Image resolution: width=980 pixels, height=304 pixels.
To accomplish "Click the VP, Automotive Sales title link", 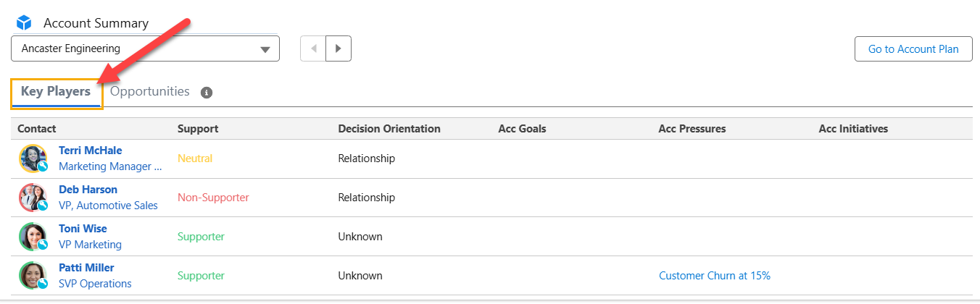I will (x=108, y=206).
